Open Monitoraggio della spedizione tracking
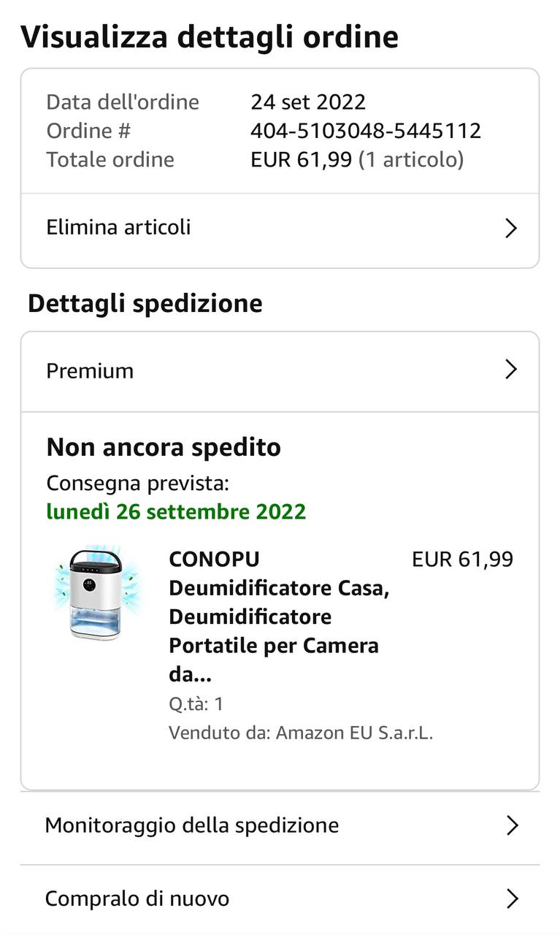The image size is (560, 935). tap(192, 825)
